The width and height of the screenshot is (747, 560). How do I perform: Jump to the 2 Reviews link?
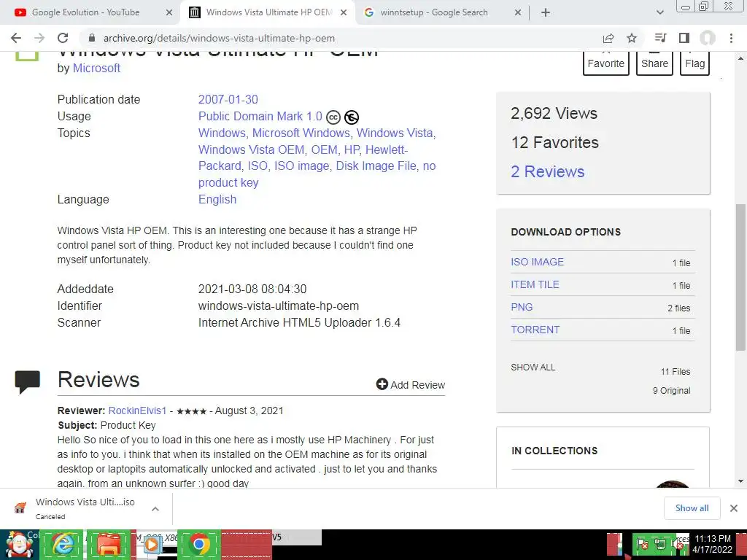pos(547,171)
